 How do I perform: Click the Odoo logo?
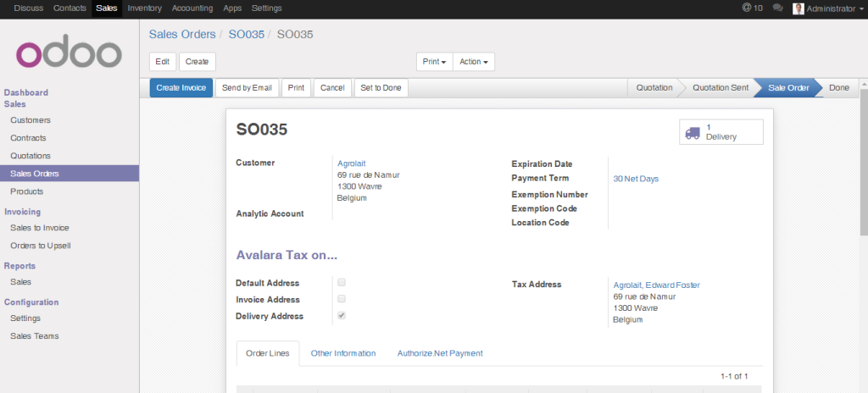(69, 53)
